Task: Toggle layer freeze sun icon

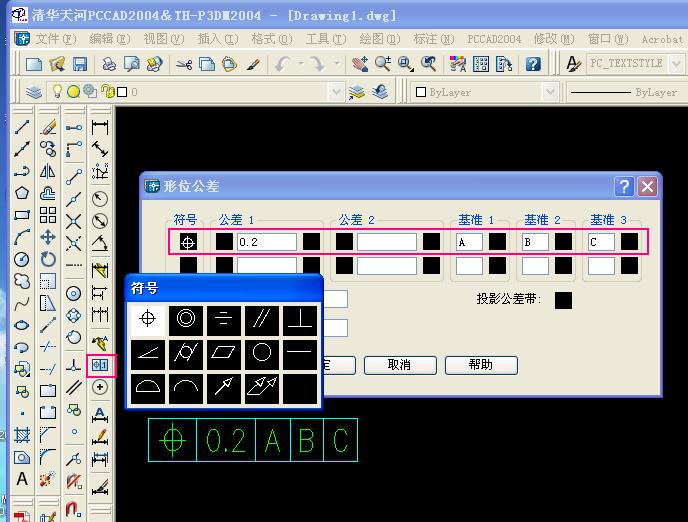Action: point(74,91)
